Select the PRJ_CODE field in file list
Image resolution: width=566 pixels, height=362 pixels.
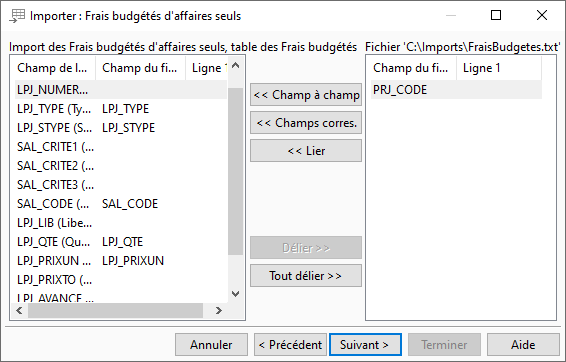point(456,90)
